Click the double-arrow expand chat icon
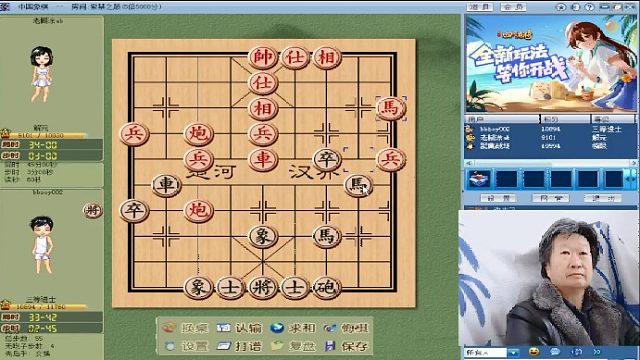Screen dimensions: 640x360 pyautogui.click(x=597, y=351)
